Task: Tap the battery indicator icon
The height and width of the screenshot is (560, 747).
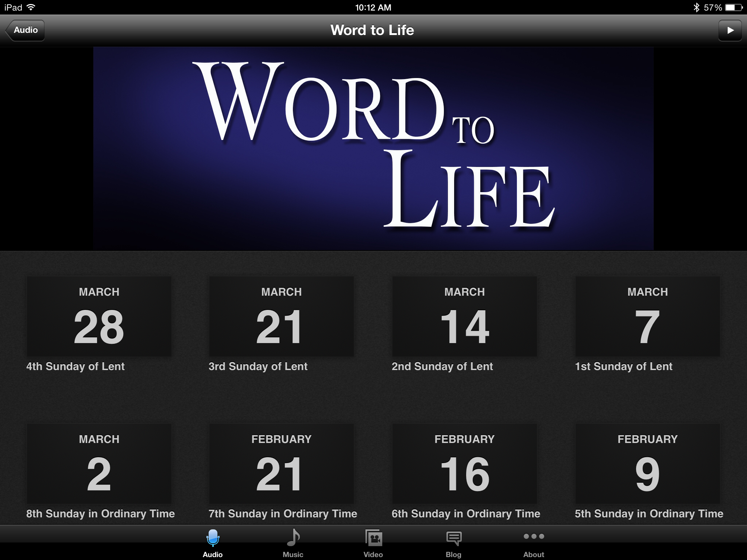Action: pos(734,7)
